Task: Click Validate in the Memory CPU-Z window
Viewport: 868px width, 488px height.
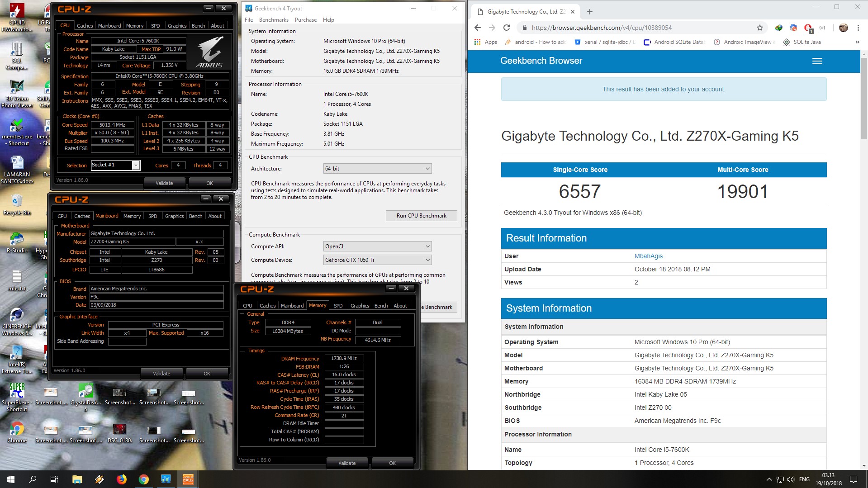Action: click(x=347, y=463)
